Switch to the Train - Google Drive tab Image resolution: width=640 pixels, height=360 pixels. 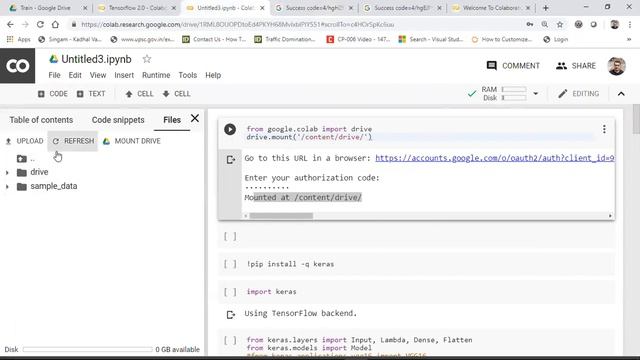45,8
